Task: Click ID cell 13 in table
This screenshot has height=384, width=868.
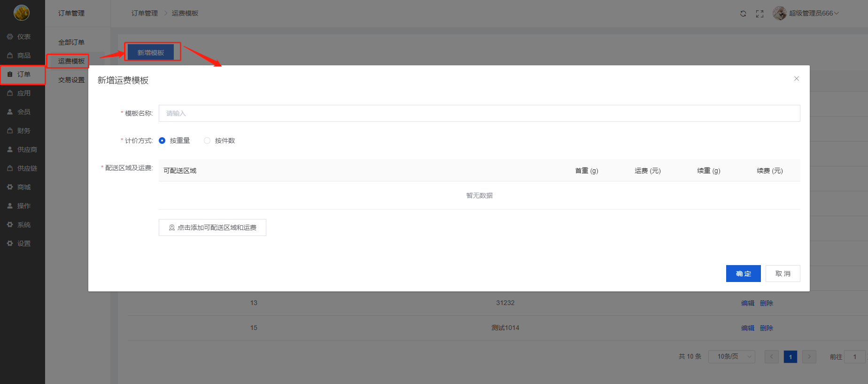Action: 254,303
